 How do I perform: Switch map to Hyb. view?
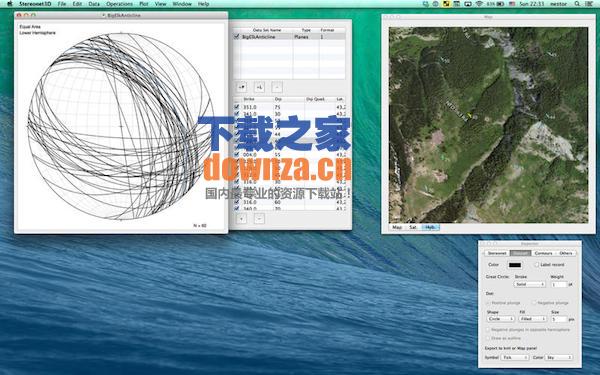(x=430, y=227)
